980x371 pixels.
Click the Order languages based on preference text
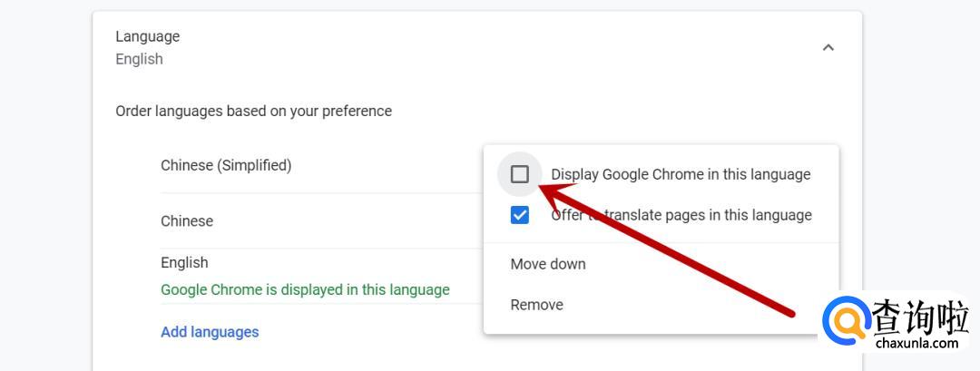pos(253,111)
